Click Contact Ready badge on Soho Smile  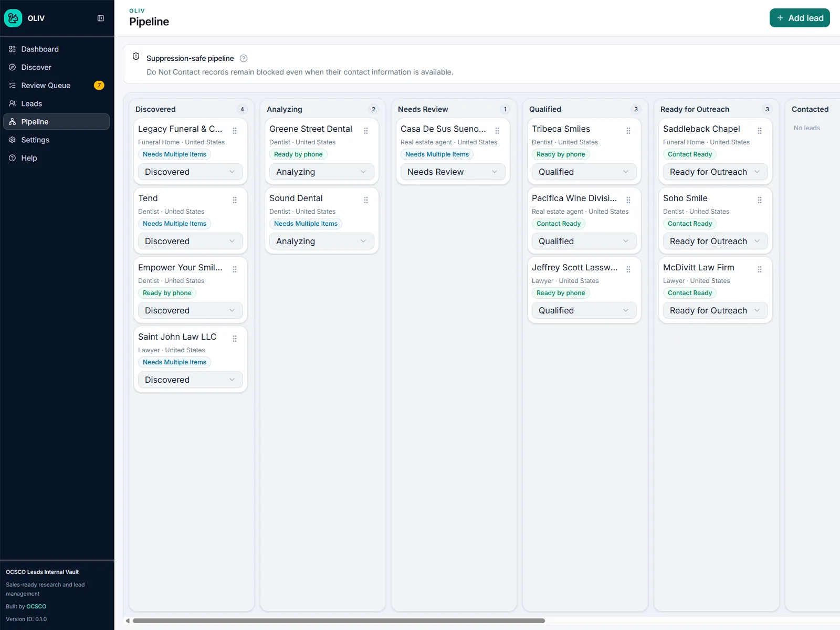(x=690, y=224)
